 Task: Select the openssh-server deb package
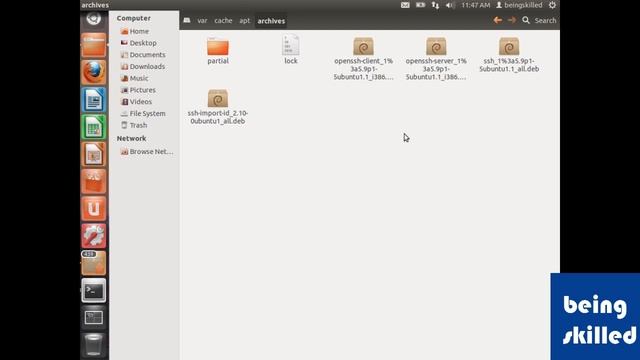pos(436,59)
